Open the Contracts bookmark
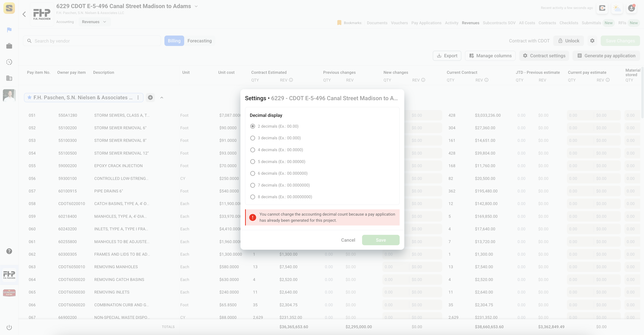 click(547, 23)
